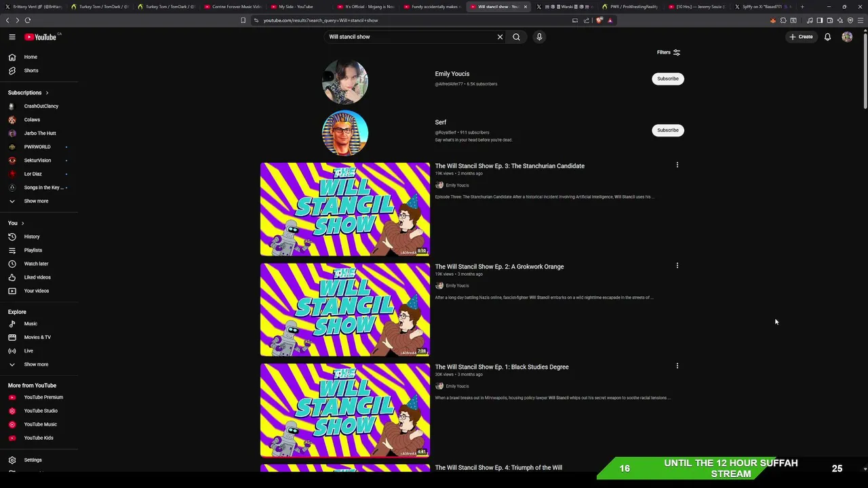Open Serf channel name link
868x488 pixels.
pos(441,123)
